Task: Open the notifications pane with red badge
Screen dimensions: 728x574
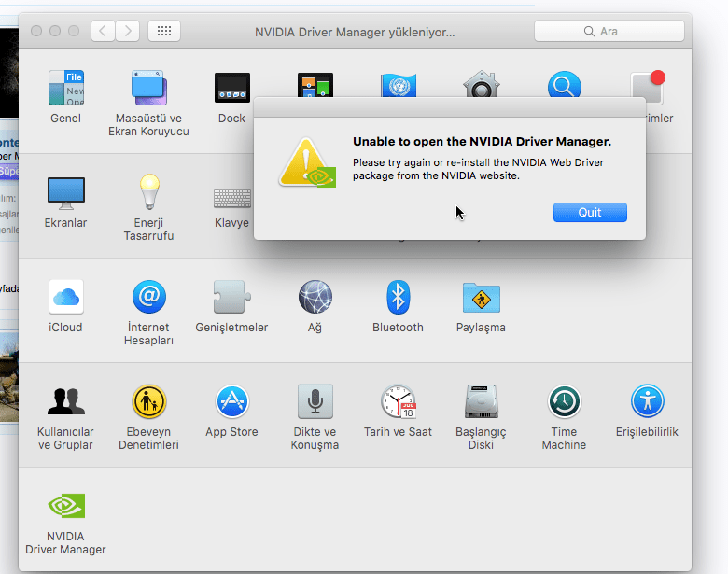Action: tap(647, 87)
